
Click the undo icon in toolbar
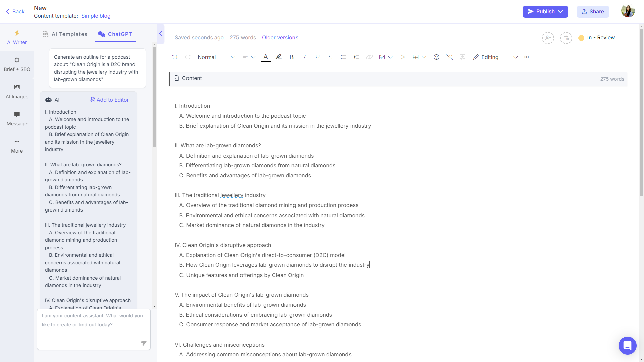click(x=175, y=57)
